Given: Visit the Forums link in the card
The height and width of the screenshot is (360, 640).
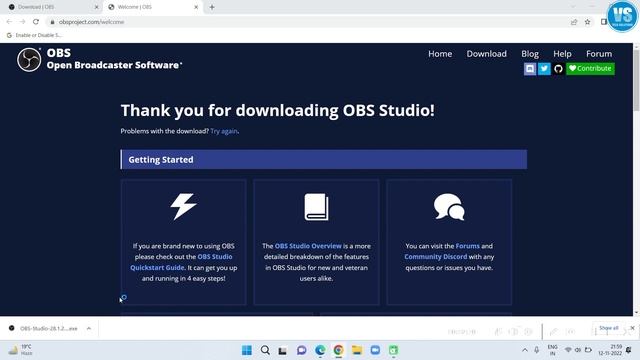Looking at the screenshot, I should pyautogui.click(x=468, y=246).
